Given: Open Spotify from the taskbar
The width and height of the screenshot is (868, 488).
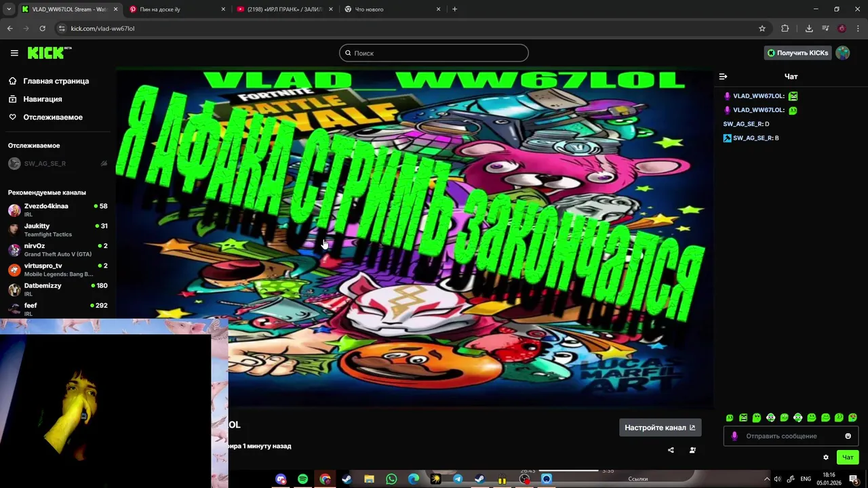Looking at the screenshot, I should pos(303,479).
